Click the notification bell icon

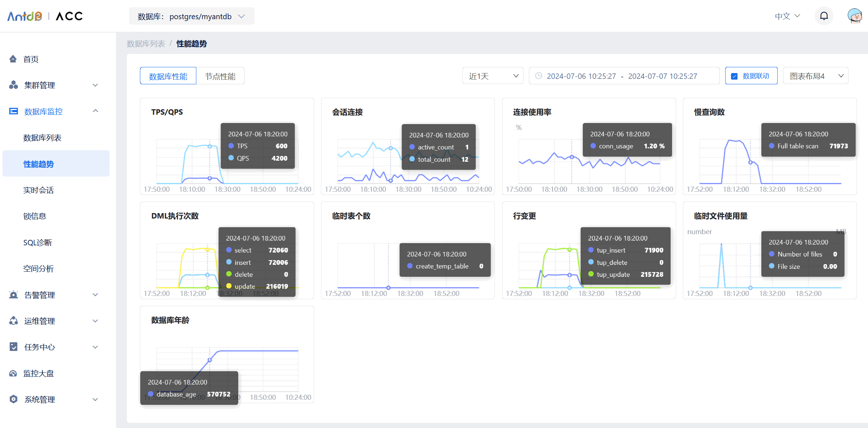pyautogui.click(x=824, y=16)
